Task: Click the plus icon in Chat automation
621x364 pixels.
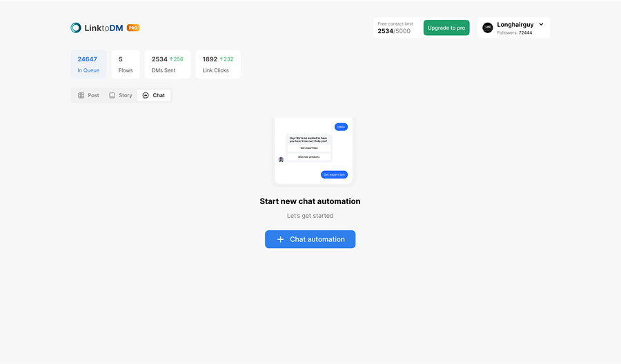Action: pos(280,239)
